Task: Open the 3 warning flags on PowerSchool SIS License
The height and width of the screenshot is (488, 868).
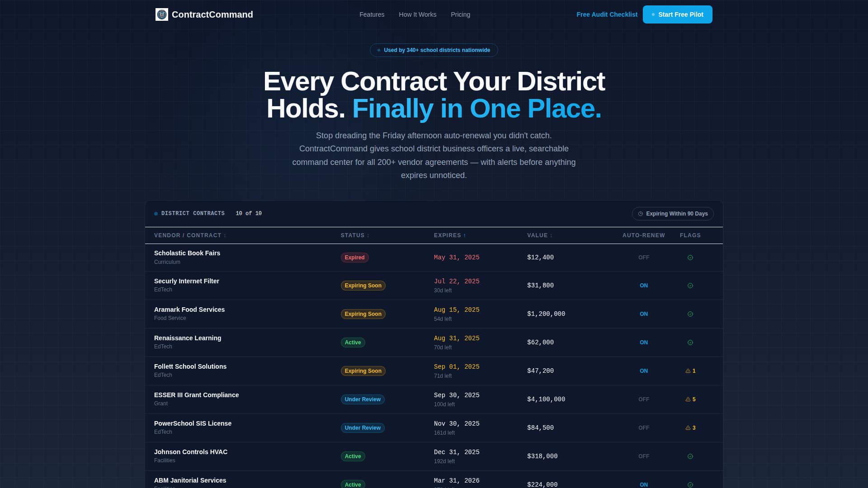Action: pos(690,428)
